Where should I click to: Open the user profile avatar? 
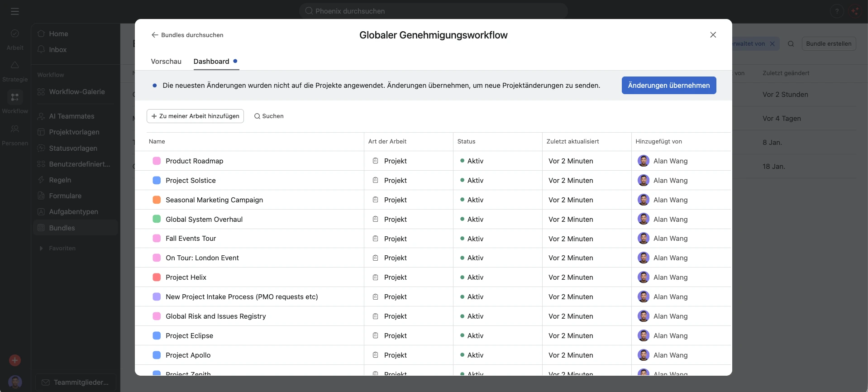pyautogui.click(x=15, y=382)
